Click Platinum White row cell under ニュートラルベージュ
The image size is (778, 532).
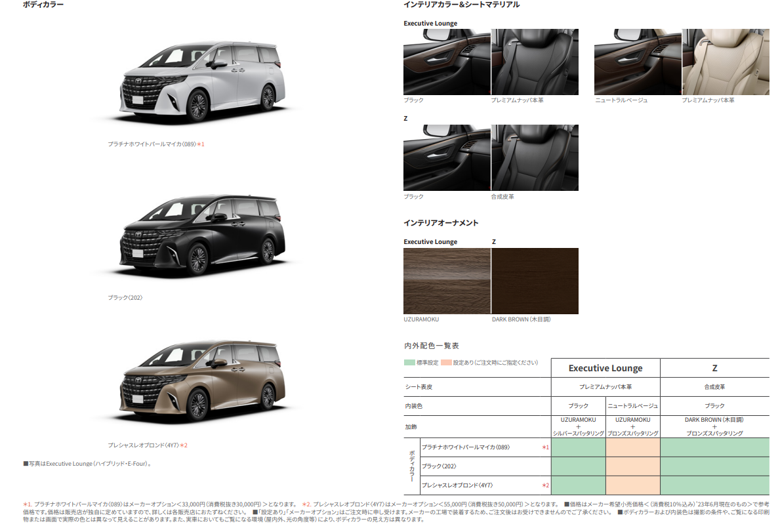point(632,447)
